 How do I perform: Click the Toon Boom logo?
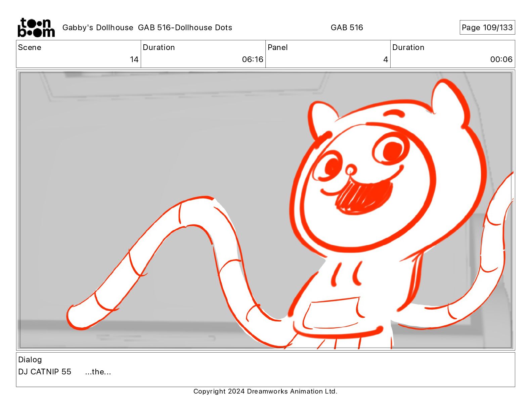tap(36, 28)
